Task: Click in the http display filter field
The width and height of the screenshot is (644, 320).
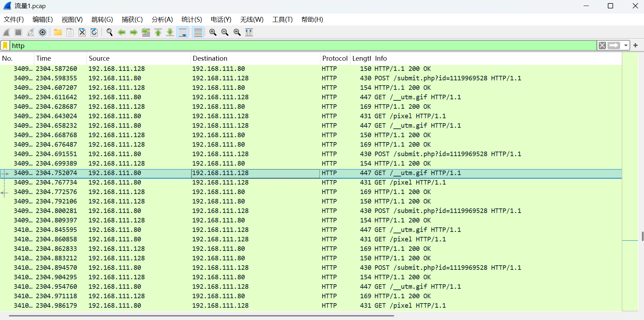Action: click(x=281, y=46)
